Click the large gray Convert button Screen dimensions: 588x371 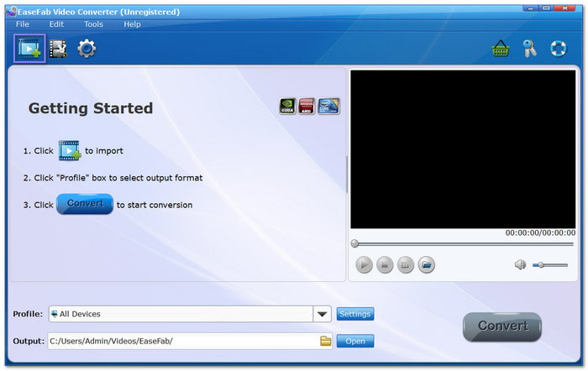coord(502,327)
